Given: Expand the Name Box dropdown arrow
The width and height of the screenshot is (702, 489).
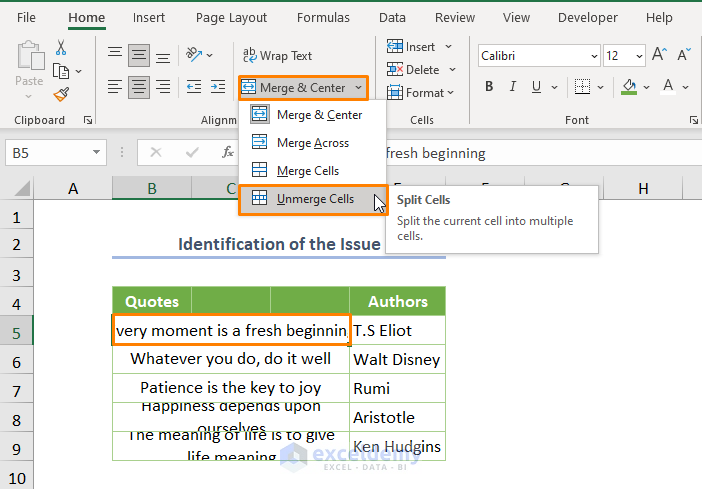Looking at the screenshot, I should 97,153.
